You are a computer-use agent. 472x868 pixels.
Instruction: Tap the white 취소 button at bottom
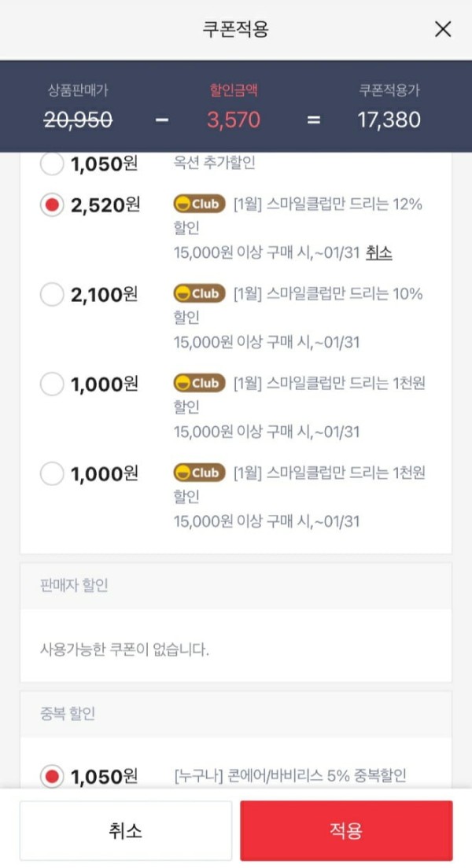coord(126,830)
